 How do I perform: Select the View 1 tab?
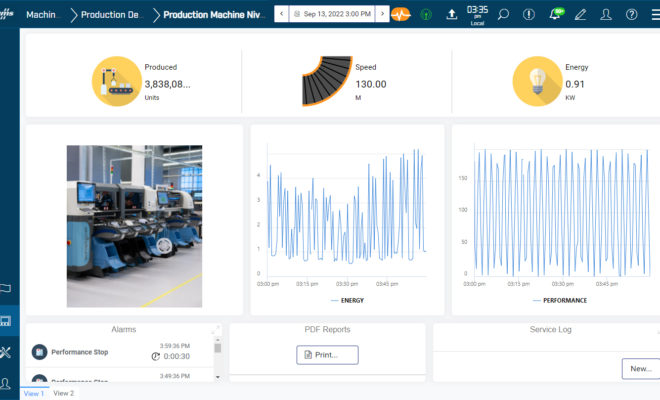click(x=34, y=393)
